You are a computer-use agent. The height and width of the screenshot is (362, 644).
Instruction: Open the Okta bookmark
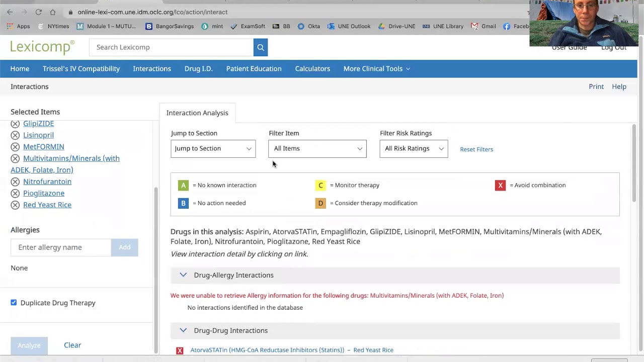[x=308, y=26]
